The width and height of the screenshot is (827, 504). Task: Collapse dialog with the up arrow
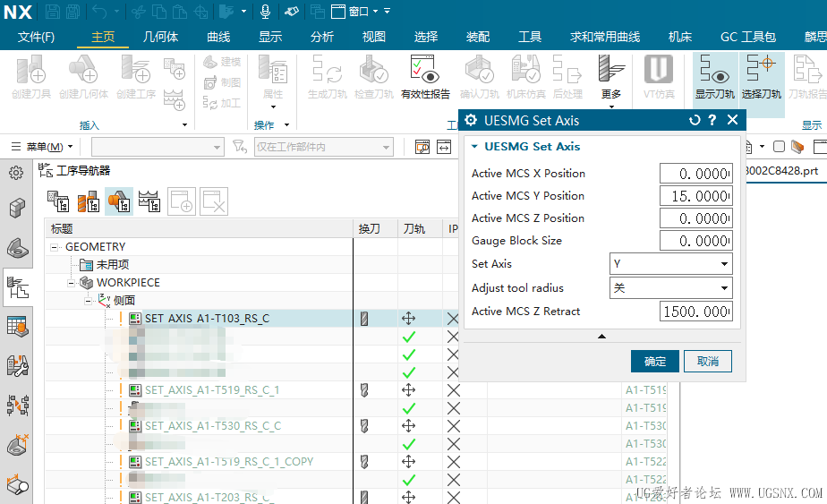pos(601,337)
